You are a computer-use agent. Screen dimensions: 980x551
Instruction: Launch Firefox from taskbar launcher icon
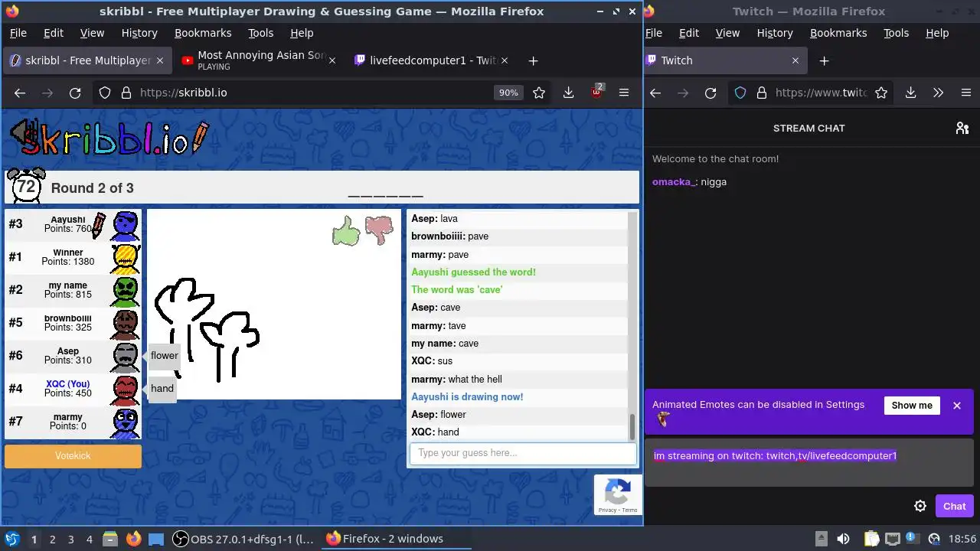pos(133,539)
